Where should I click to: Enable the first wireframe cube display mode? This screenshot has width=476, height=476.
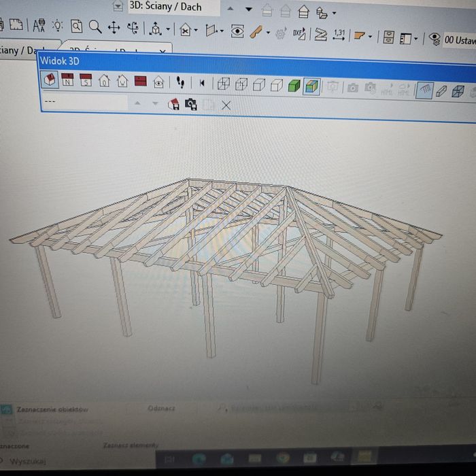tap(224, 84)
